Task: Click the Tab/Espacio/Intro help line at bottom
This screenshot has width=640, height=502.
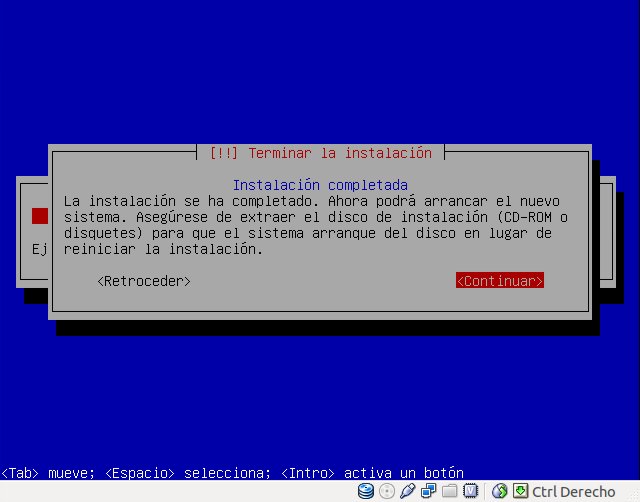Action: pyautogui.click(x=232, y=473)
